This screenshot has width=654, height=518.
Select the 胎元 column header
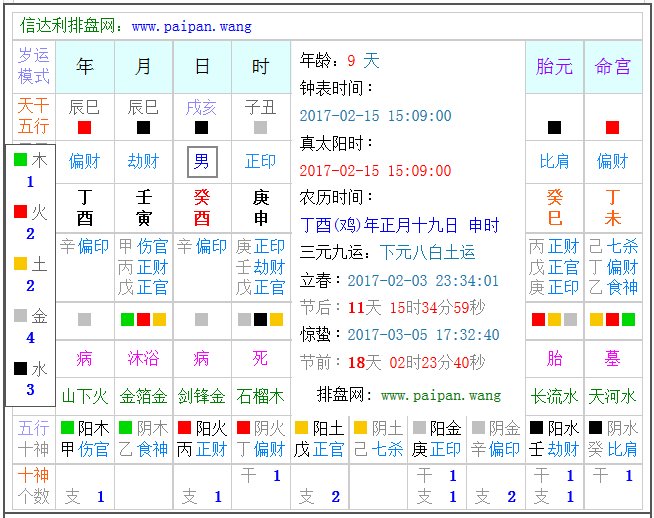554,67
